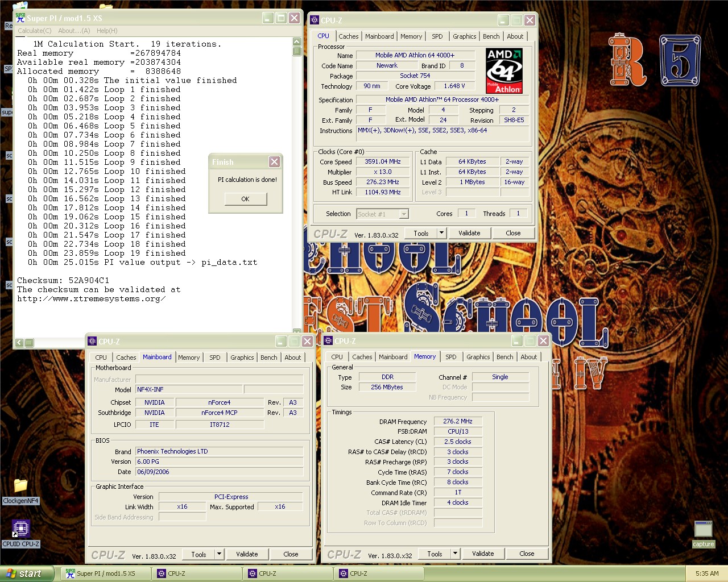Click OK in PI calculation done dialog

tap(245, 199)
